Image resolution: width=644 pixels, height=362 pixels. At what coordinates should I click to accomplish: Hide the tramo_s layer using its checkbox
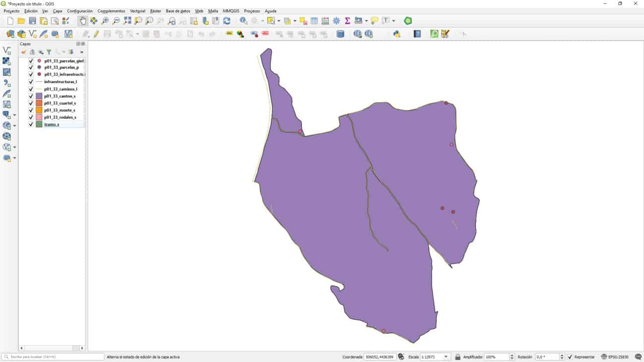31,124
